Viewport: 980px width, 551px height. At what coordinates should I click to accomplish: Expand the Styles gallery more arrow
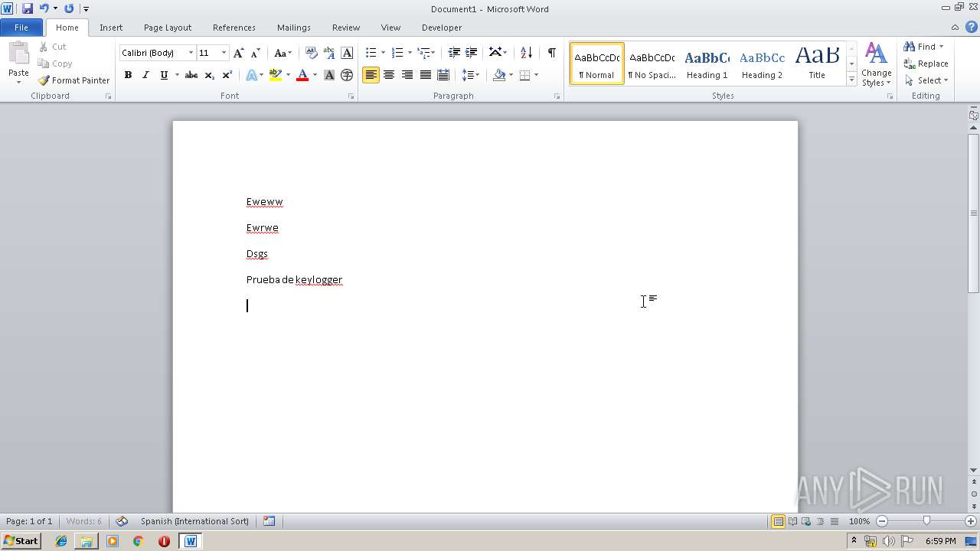(851, 80)
